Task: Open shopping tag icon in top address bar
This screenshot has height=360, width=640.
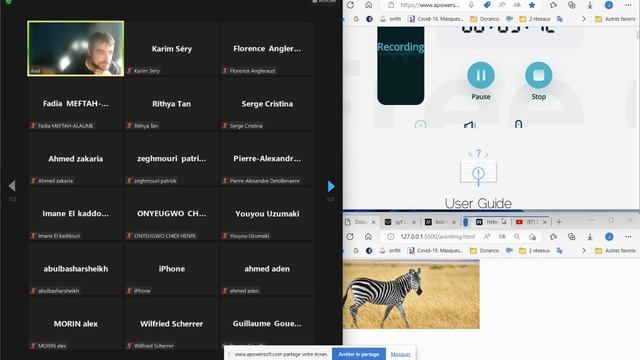Action: click(487, 5)
